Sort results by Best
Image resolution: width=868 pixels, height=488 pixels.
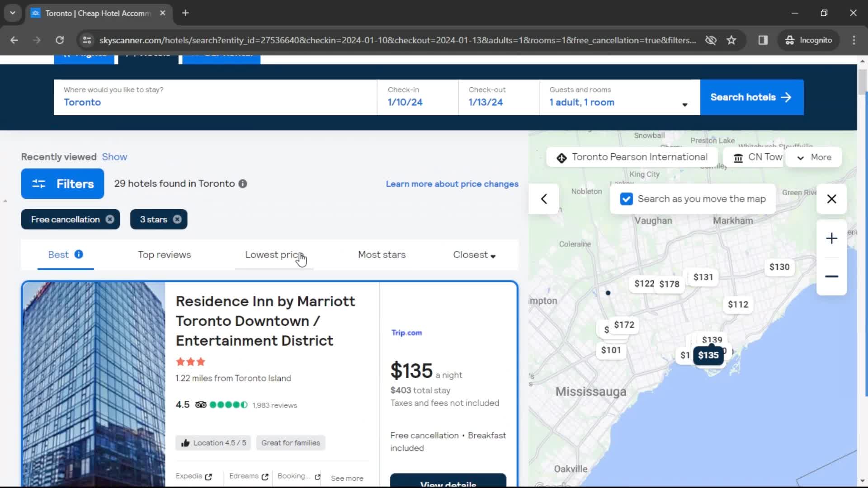click(x=58, y=254)
